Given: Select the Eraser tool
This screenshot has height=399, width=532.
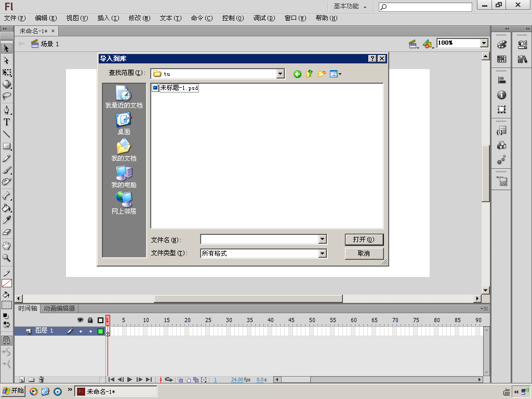Looking at the screenshot, I should point(6,232).
